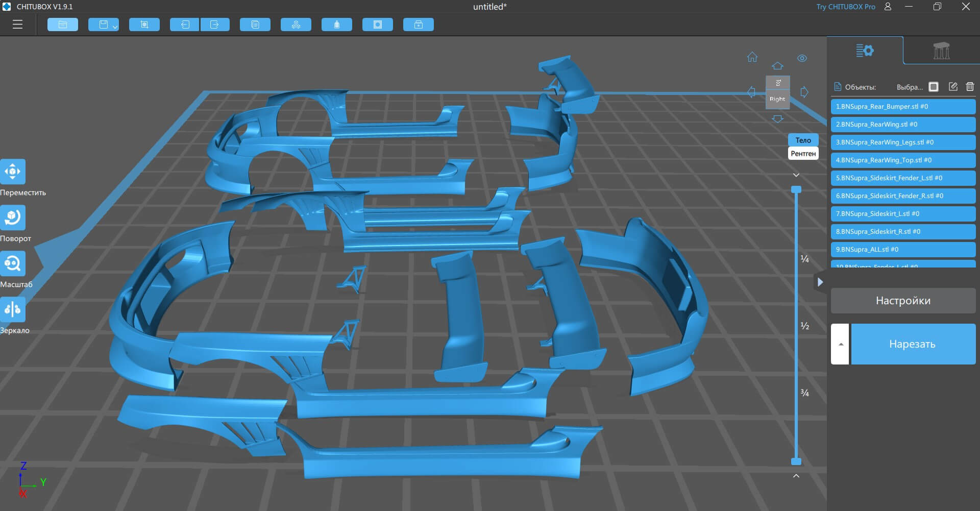
Task: Switch to the supports tab with pillars icon
Action: point(941,51)
